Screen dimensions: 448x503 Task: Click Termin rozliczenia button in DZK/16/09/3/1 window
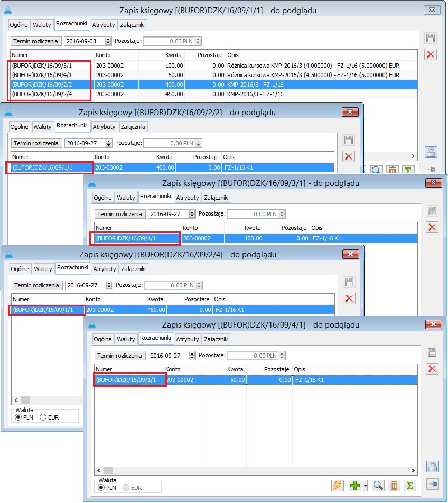(x=119, y=214)
